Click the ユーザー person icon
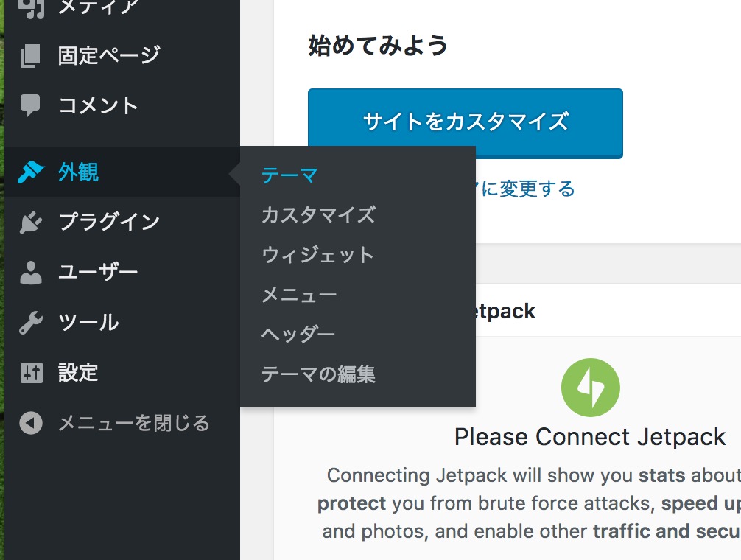 (31, 272)
